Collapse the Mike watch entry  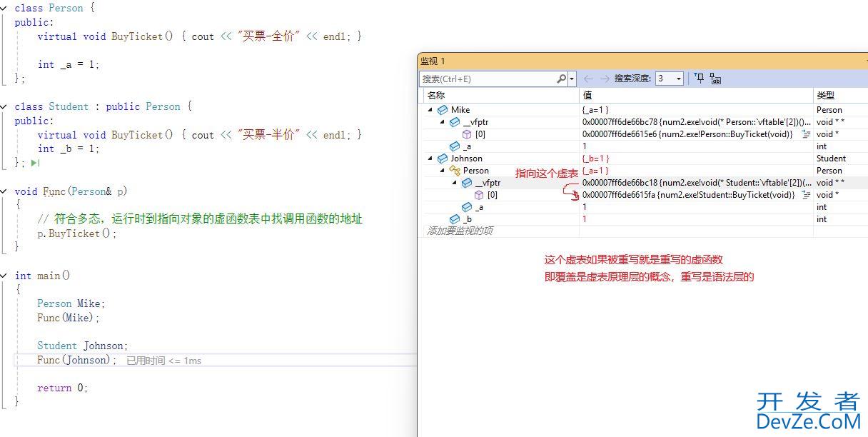[x=430, y=110]
